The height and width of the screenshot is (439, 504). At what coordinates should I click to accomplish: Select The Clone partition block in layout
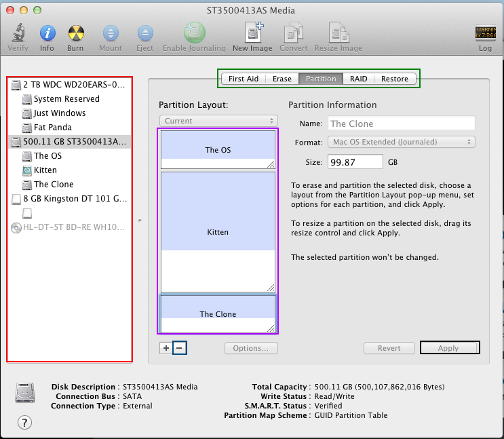218,314
